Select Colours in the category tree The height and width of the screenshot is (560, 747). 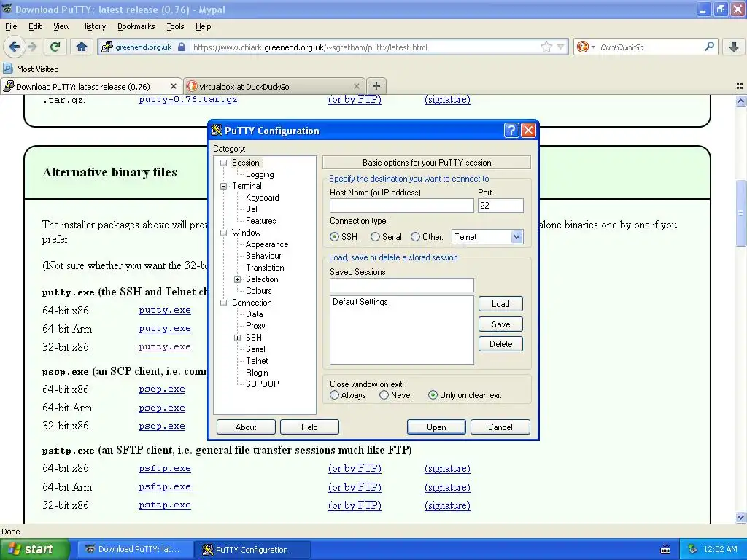click(x=259, y=291)
